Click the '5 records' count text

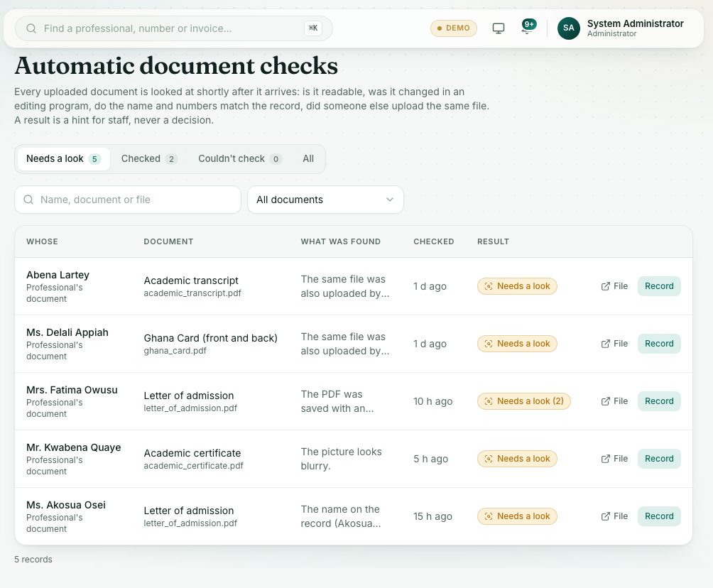click(x=33, y=560)
